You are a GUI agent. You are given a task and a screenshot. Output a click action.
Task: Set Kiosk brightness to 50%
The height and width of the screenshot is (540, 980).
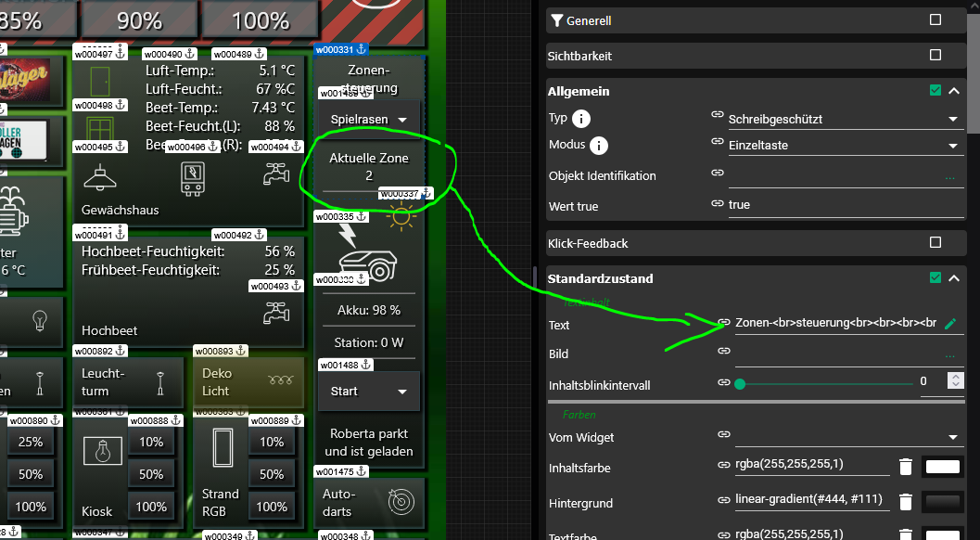click(x=150, y=474)
